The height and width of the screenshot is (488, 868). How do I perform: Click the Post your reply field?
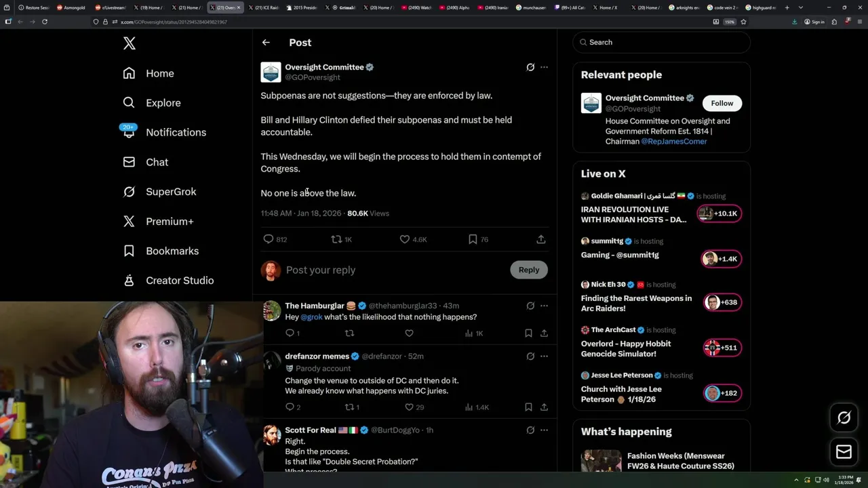point(393,270)
